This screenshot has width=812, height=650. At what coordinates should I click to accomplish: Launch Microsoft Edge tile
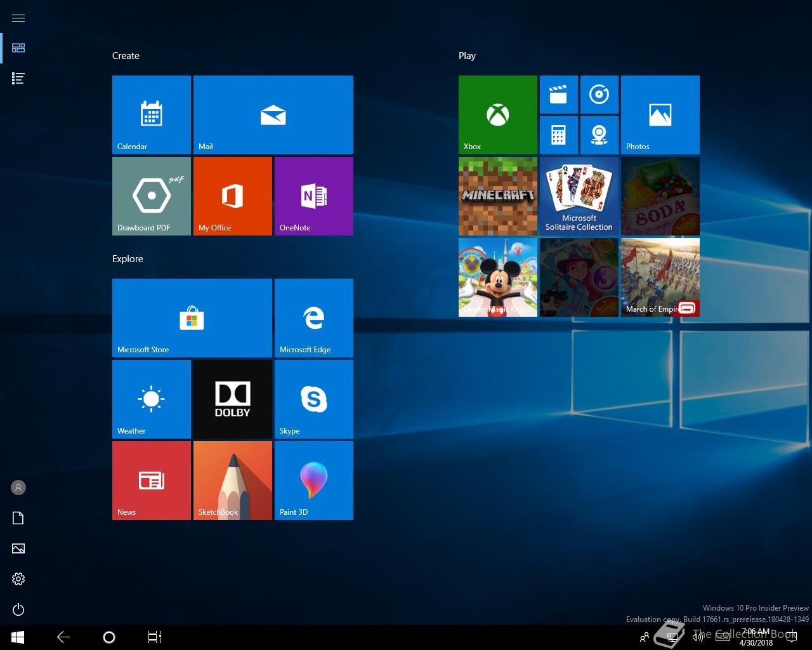(314, 318)
